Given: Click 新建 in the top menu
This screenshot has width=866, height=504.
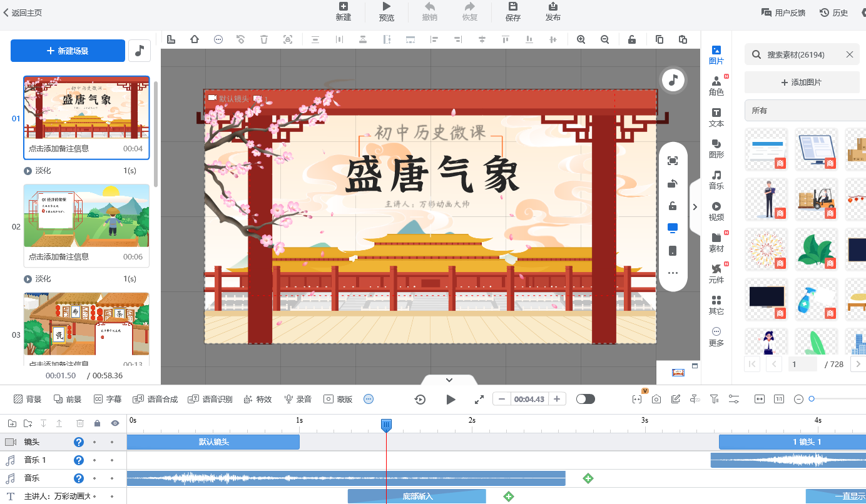Looking at the screenshot, I should (343, 11).
